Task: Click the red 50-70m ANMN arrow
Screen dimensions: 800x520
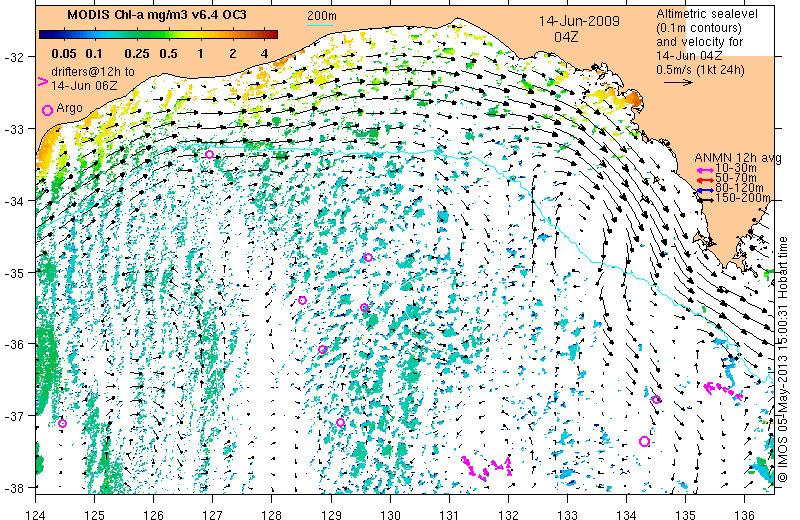Action: pyautogui.click(x=706, y=180)
